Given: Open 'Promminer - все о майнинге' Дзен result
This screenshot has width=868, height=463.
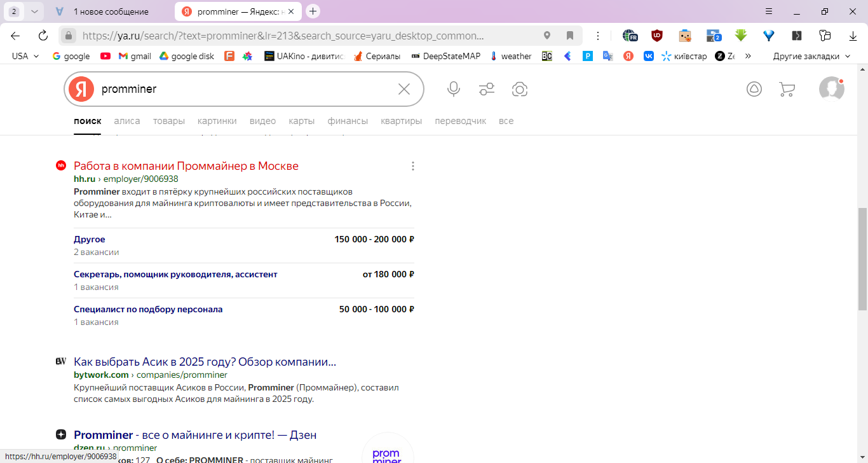Looking at the screenshot, I should pos(195,435).
